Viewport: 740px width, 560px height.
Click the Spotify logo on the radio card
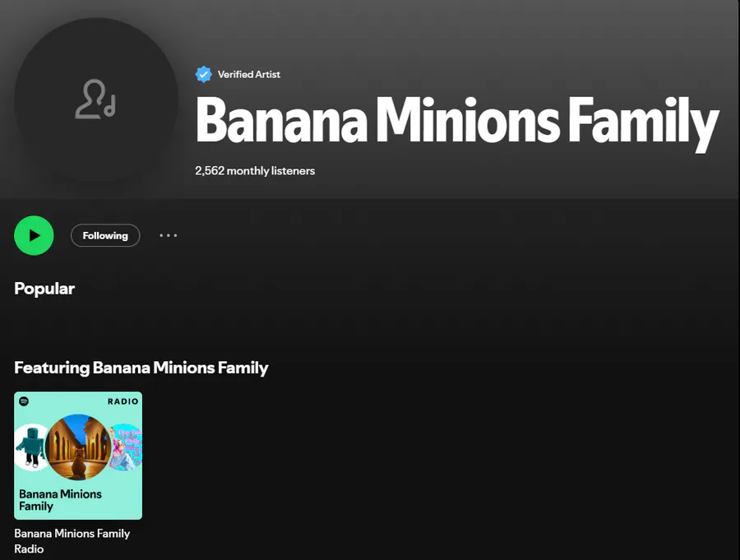[24, 401]
